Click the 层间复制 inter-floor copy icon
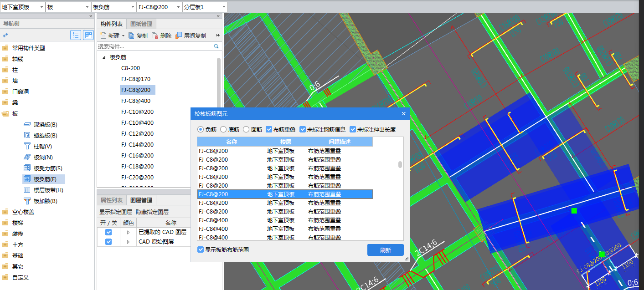Screen dimensions: 644x290 point(179,36)
